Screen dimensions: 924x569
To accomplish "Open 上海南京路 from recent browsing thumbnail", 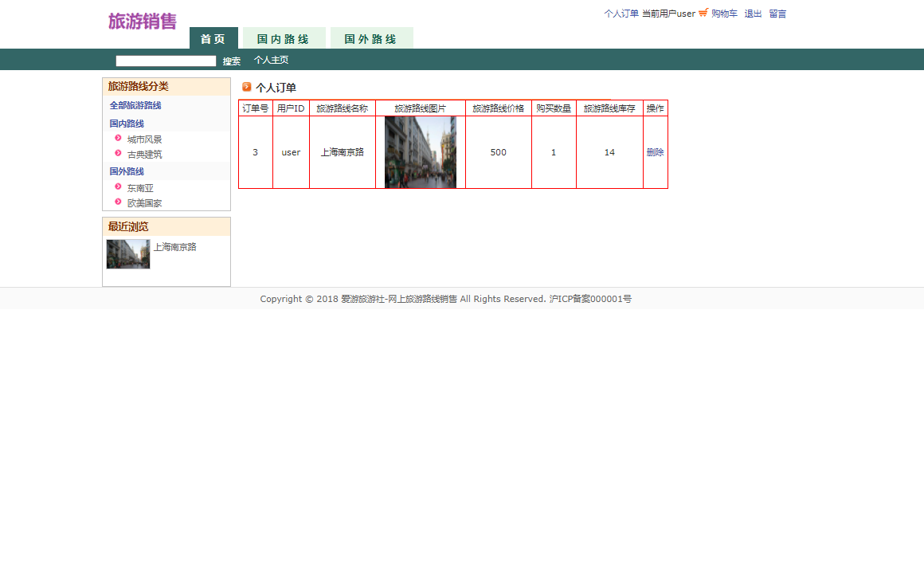I will point(127,254).
